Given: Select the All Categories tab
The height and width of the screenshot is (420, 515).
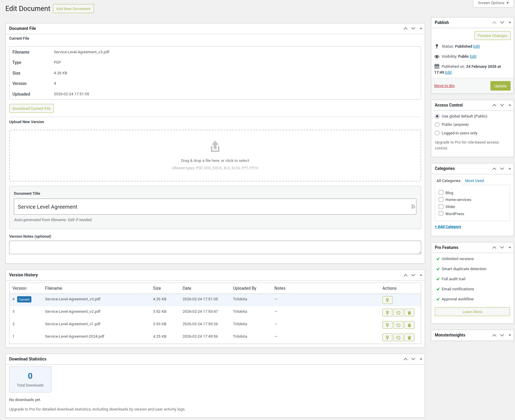Looking at the screenshot, I should pyautogui.click(x=448, y=181).
